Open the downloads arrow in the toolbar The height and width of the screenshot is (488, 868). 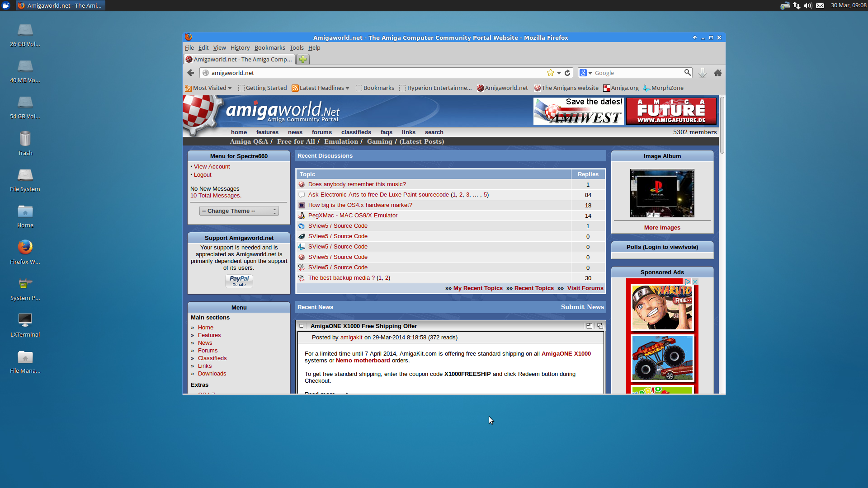click(702, 73)
